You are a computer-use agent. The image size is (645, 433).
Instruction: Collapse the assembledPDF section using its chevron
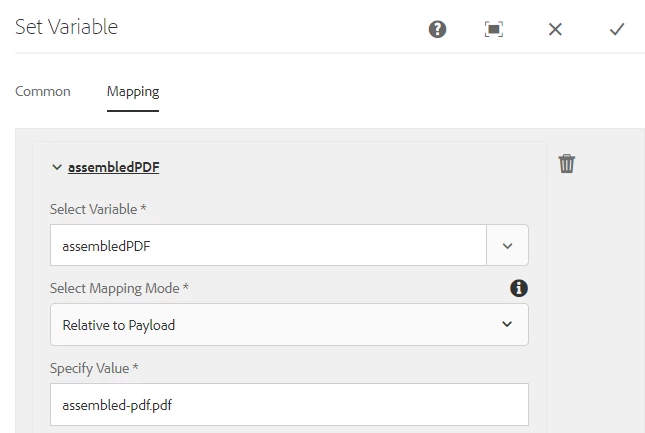[57, 167]
